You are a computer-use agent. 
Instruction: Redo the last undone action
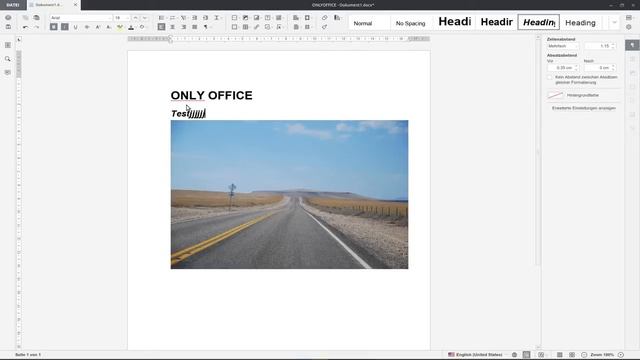pyautogui.click(x=36, y=27)
